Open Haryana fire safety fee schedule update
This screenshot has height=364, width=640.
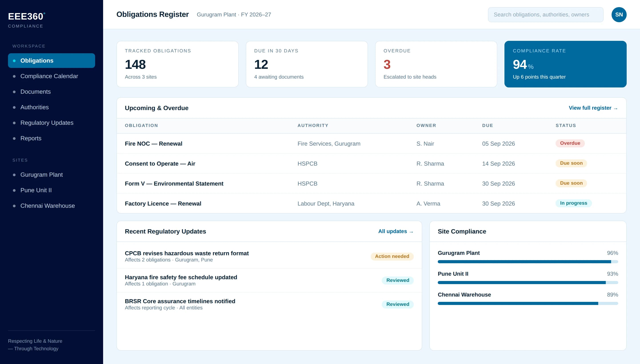(x=269, y=280)
